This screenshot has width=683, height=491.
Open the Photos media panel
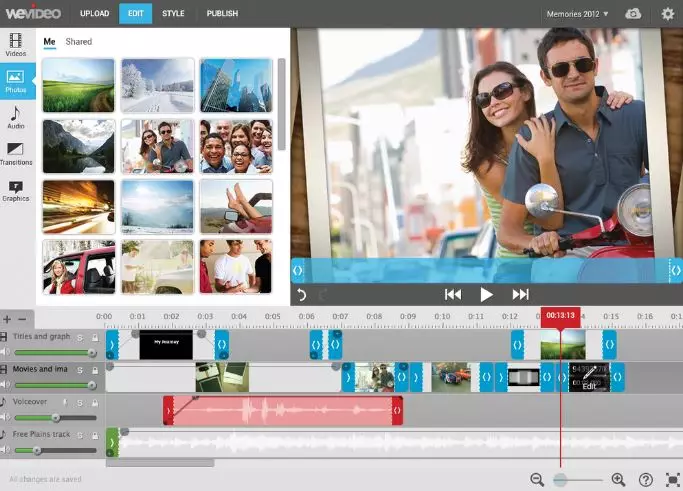pyautogui.click(x=17, y=81)
